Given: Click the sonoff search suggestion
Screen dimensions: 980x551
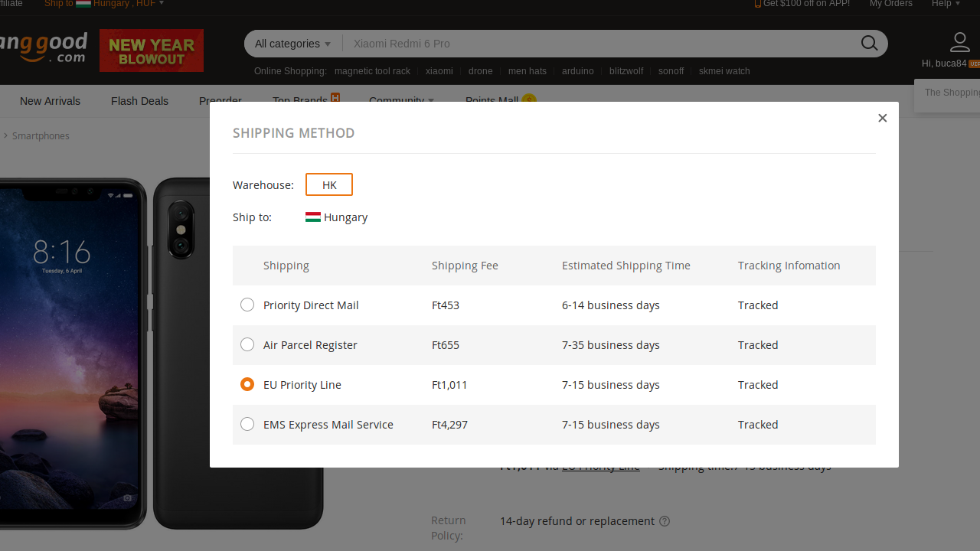Looking at the screenshot, I should click(671, 71).
